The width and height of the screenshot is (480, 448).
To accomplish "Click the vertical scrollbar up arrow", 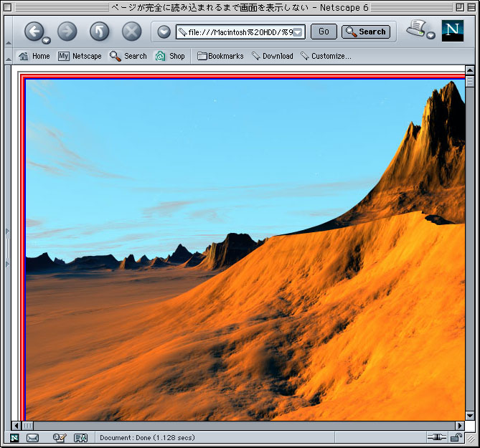I will [x=470, y=70].
